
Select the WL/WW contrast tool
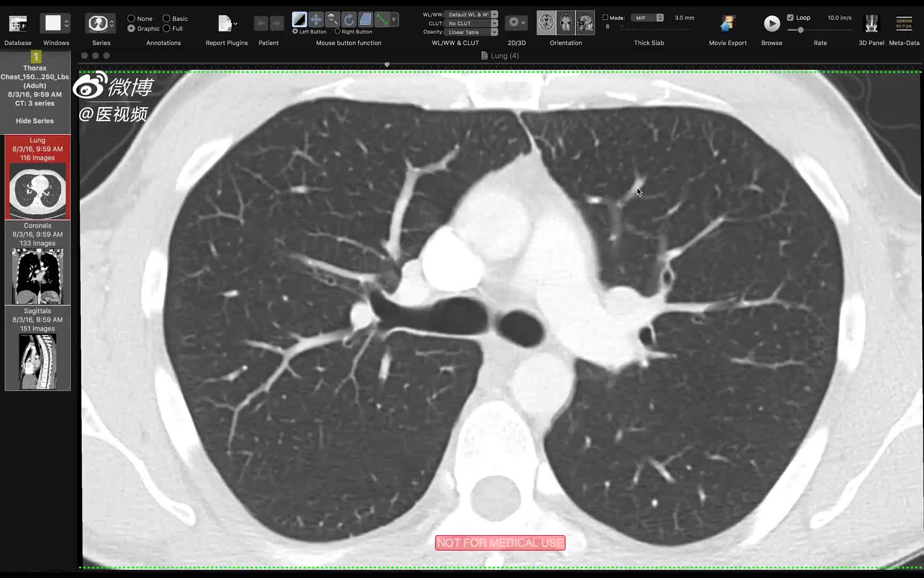point(299,20)
